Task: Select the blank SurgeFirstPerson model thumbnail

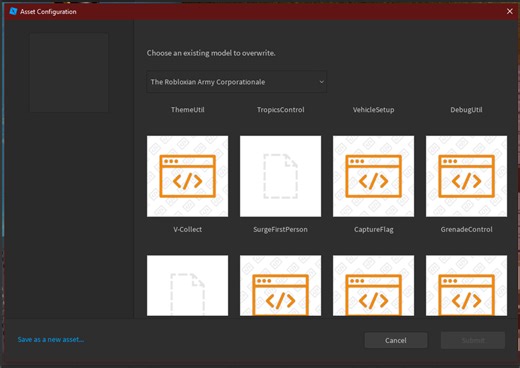Action: tap(280, 176)
